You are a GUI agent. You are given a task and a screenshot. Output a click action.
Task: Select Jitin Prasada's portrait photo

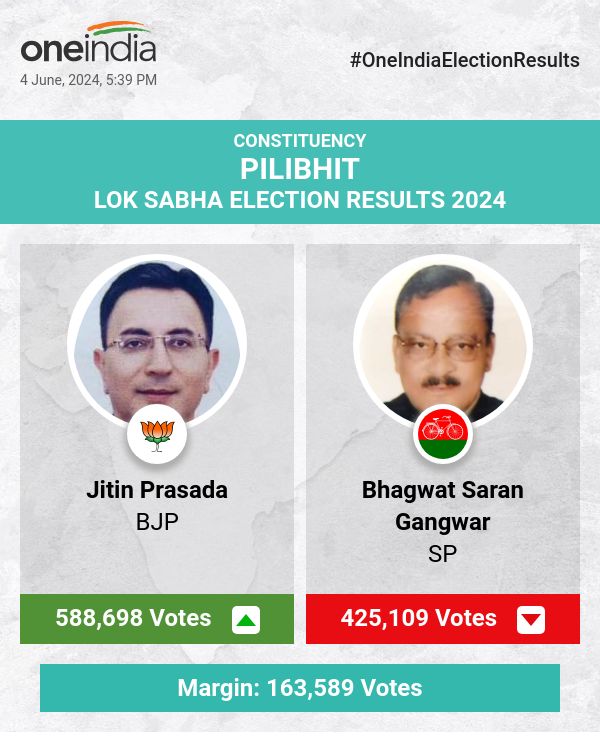coord(157,340)
